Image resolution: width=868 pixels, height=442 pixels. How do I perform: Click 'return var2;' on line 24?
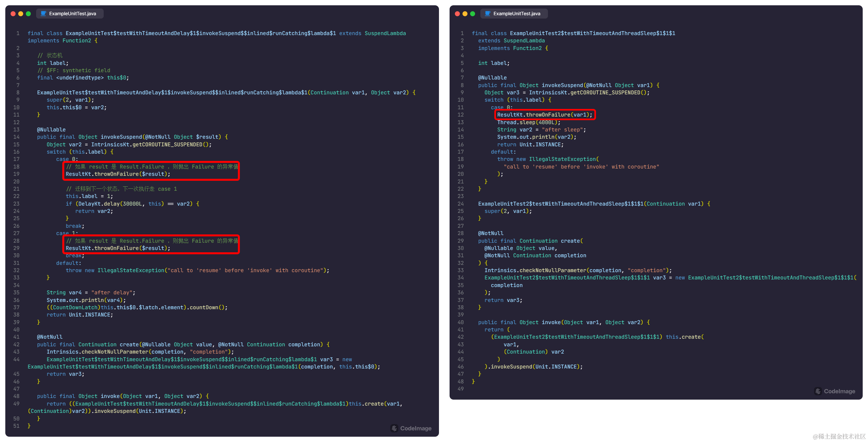coord(94,211)
